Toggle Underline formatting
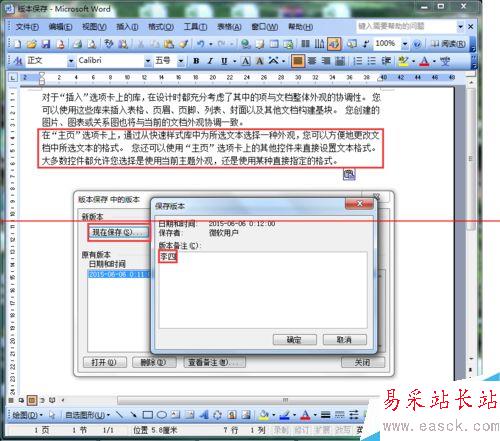This screenshot has height=441, width=500. pos(224,61)
